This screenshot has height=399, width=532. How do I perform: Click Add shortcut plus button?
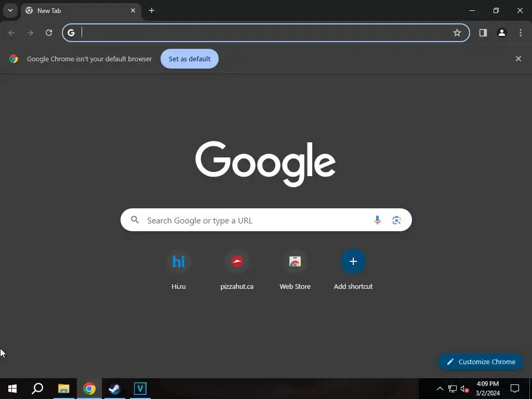[x=353, y=262]
